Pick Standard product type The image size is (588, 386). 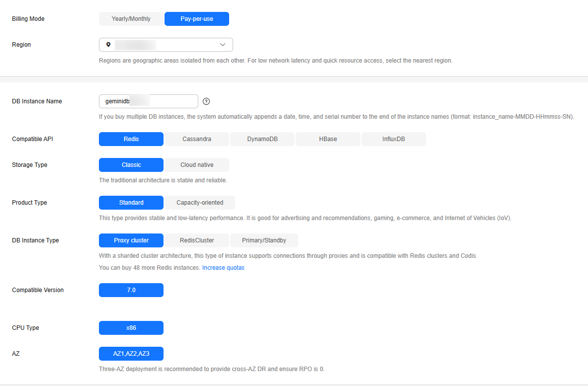coord(131,203)
